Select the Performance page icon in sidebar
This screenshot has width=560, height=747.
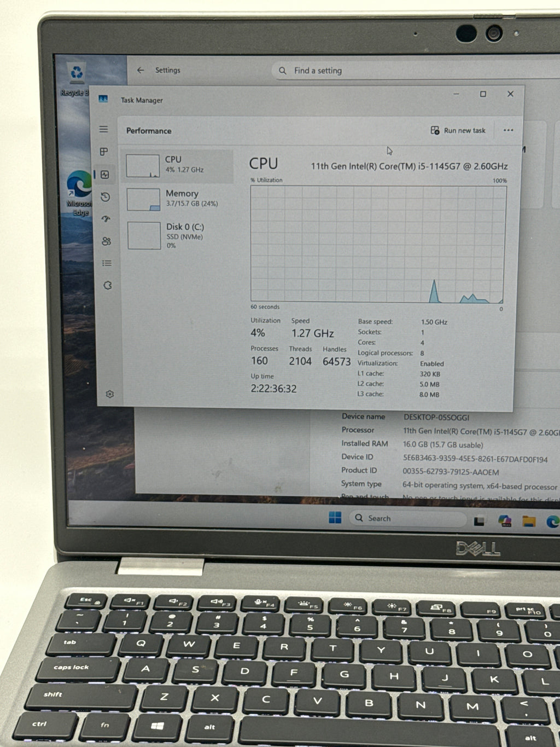(105, 175)
